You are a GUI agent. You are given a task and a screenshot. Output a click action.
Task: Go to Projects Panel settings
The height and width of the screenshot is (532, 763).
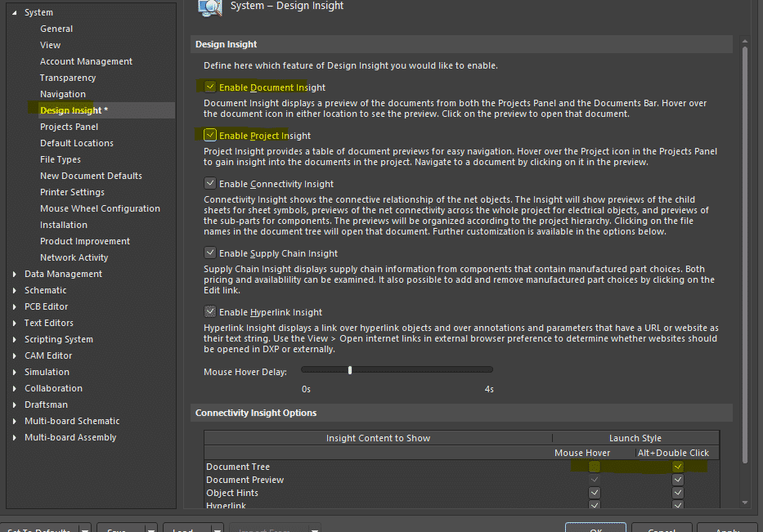[x=69, y=127]
